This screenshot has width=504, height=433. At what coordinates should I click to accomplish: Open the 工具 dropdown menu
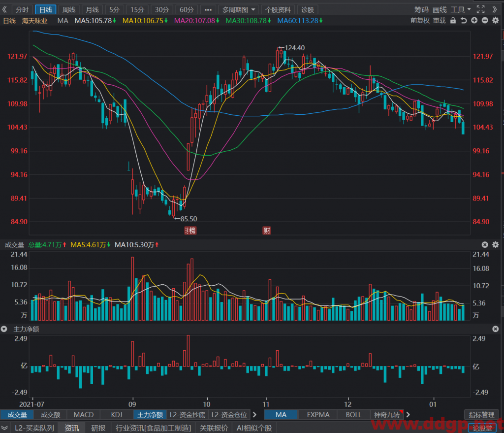click(x=461, y=10)
